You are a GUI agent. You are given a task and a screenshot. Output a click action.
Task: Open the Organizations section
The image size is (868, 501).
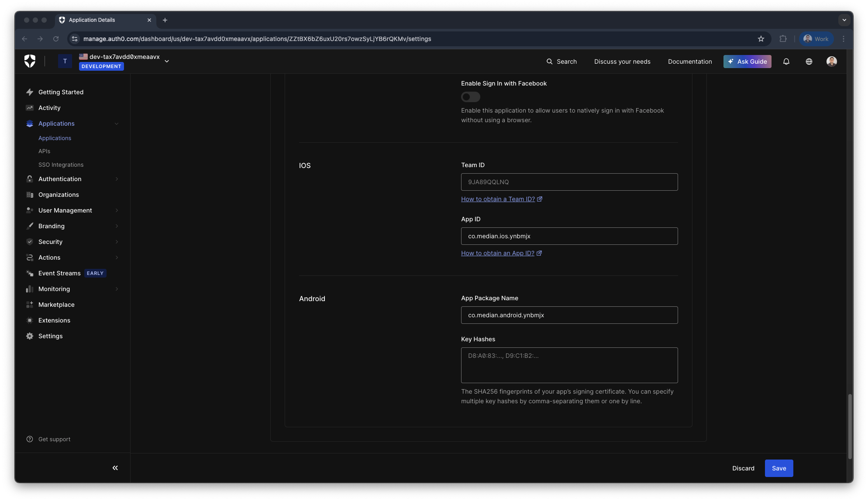pos(59,195)
